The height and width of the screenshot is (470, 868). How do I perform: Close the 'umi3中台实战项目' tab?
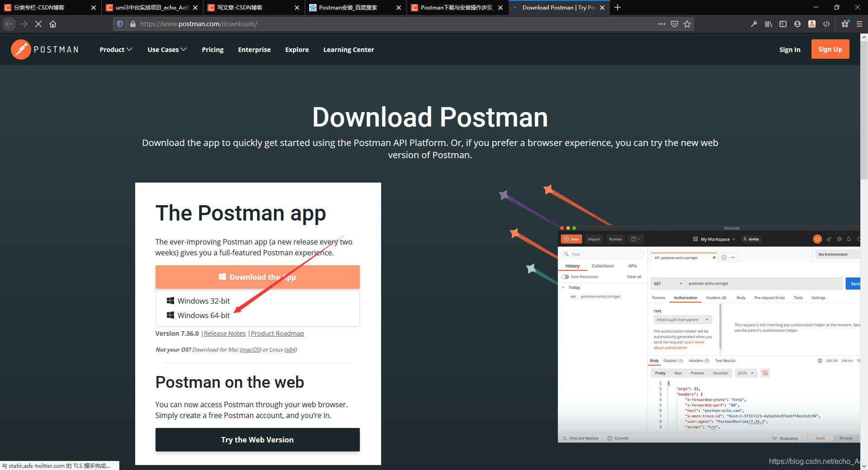(195, 8)
